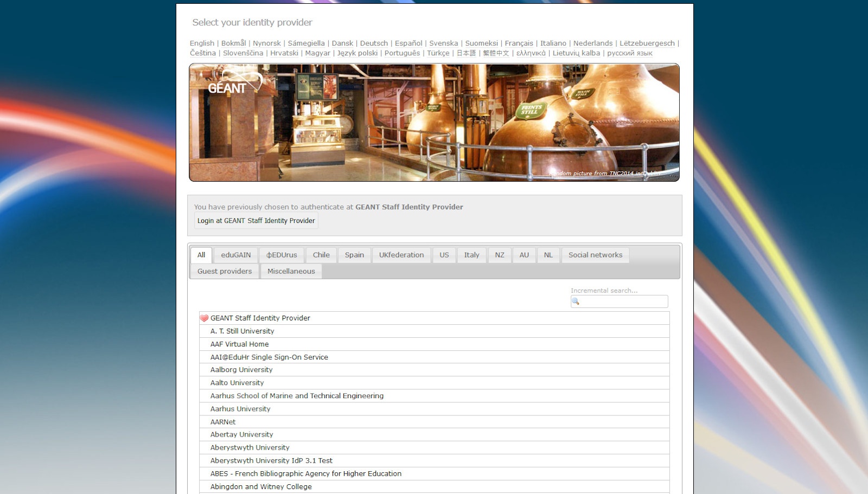Choose Abertay University

tap(434, 434)
